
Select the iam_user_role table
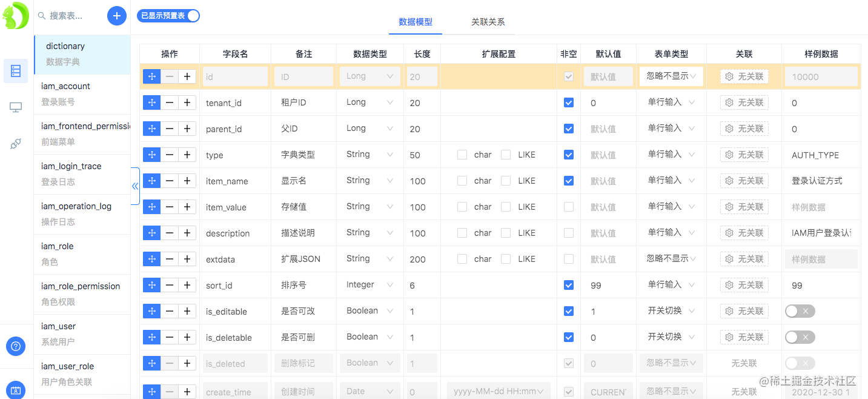pyautogui.click(x=82, y=374)
